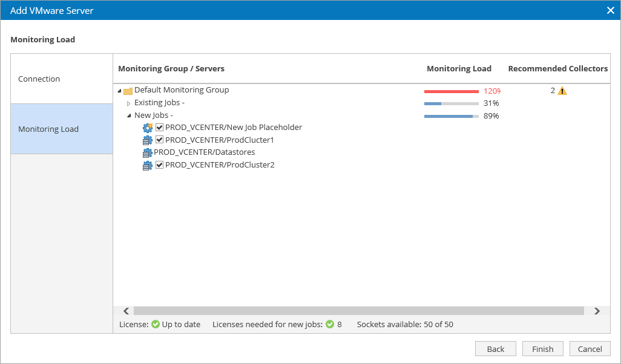Viewport: 621px width, 364px height.
Task: Collapse the New Jobs node
Action: pos(129,116)
